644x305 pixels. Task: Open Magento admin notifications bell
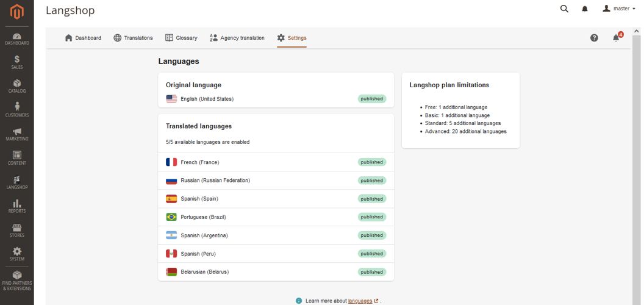[x=585, y=9]
